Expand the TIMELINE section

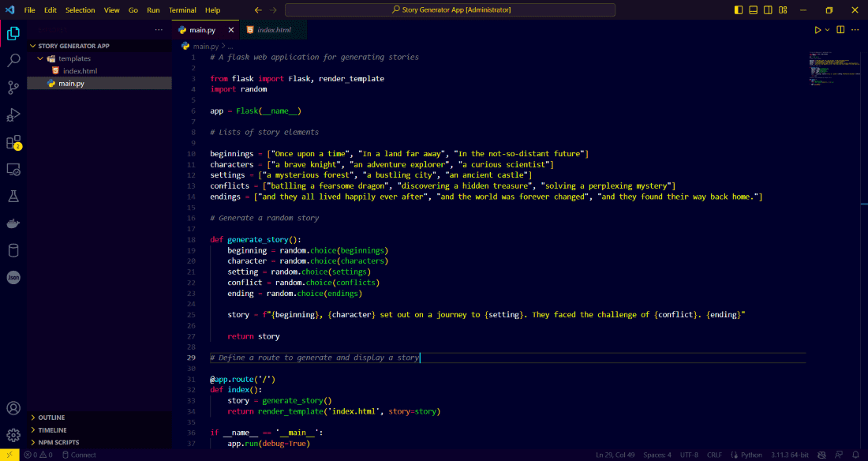click(x=53, y=430)
